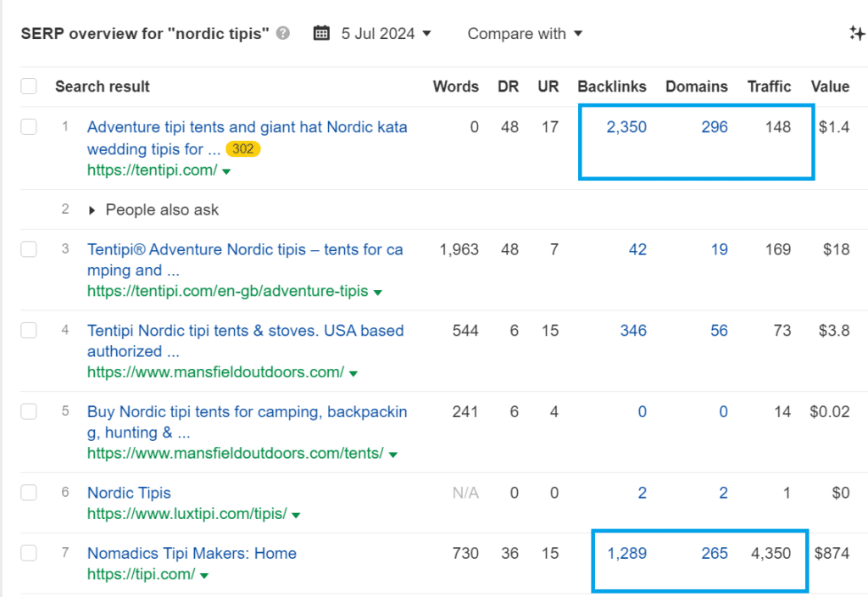Visit the https://tentipi.com/ URL
This screenshot has width=868, height=597.
tap(153, 170)
